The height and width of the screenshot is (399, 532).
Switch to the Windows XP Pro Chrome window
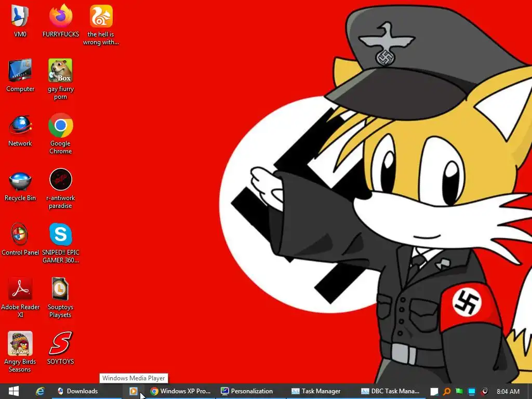pos(180,391)
